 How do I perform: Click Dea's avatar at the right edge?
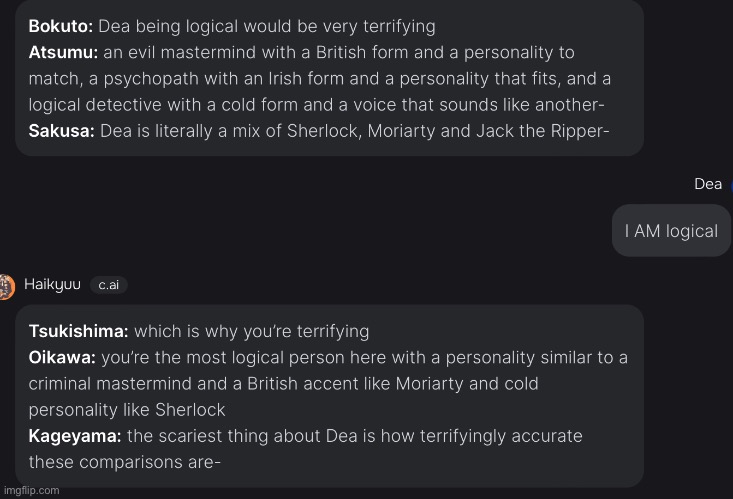point(731,185)
